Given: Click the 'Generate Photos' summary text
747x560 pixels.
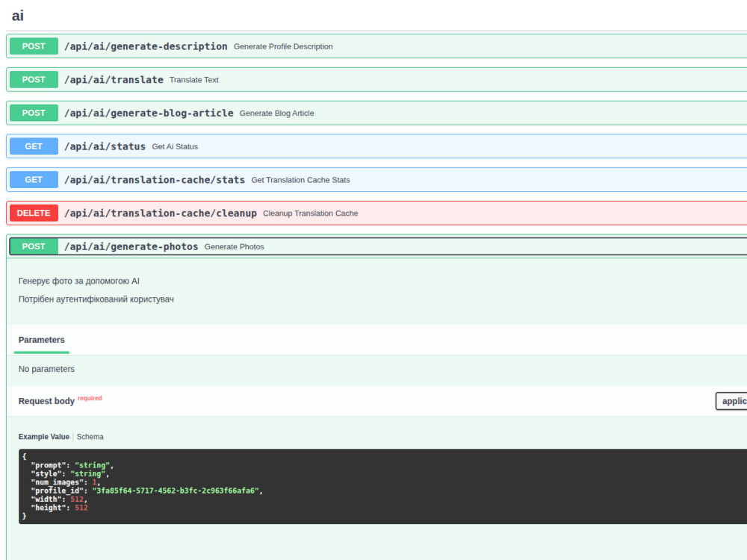Looking at the screenshot, I should [235, 246].
